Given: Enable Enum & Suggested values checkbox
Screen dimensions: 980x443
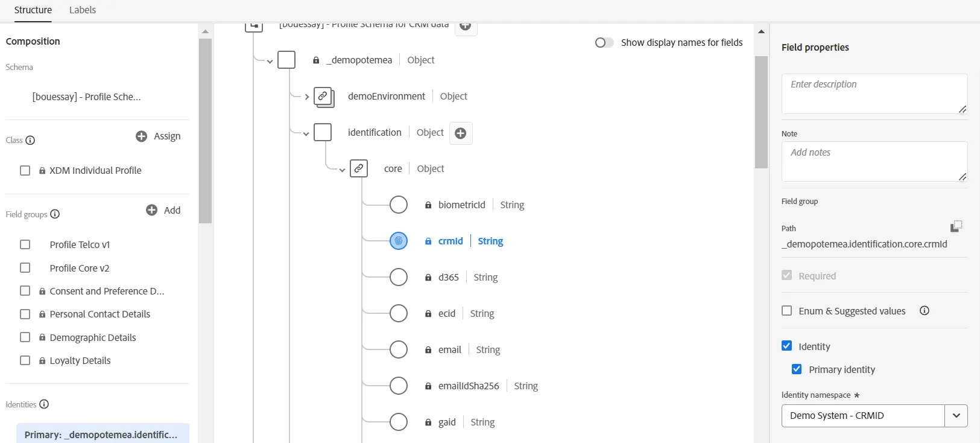Looking at the screenshot, I should click(787, 311).
